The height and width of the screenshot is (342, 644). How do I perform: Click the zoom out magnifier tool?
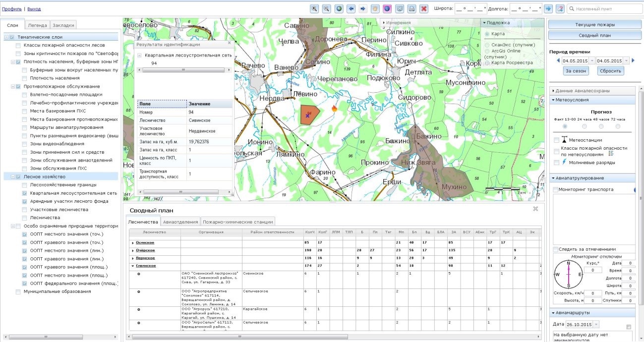click(x=326, y=8)
